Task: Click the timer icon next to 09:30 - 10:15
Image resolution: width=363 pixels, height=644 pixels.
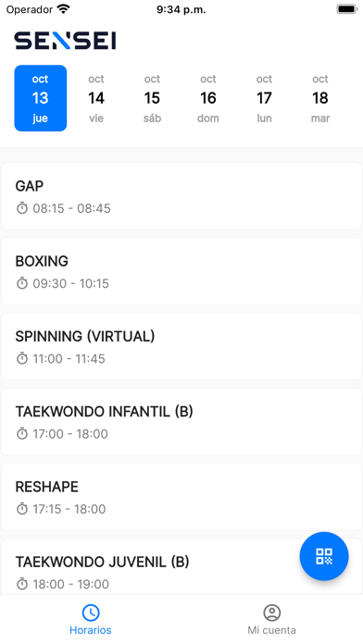Action: 22,283
